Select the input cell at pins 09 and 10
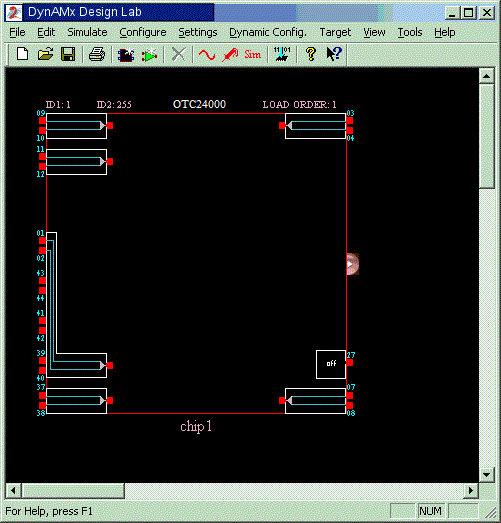Viewport: 501px width, 523px height. 76,126
